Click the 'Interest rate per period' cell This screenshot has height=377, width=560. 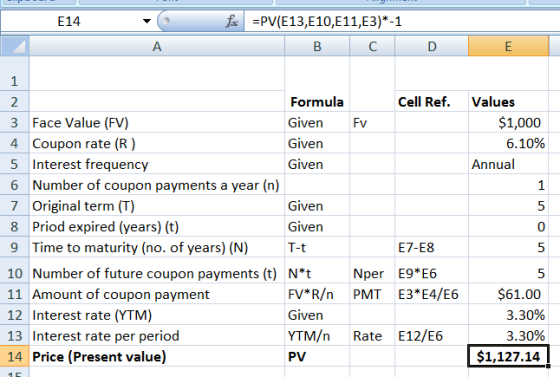click(157, 336)
